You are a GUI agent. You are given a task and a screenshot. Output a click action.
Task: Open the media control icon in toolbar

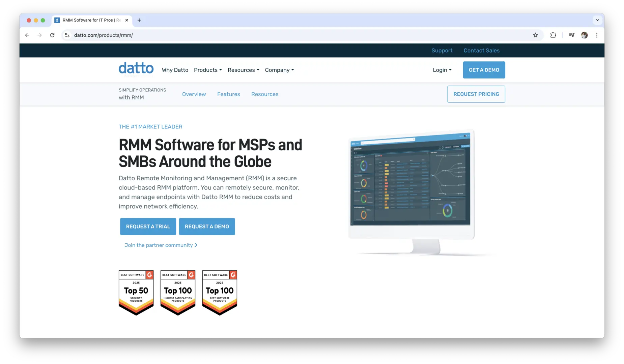click(571, 35)
